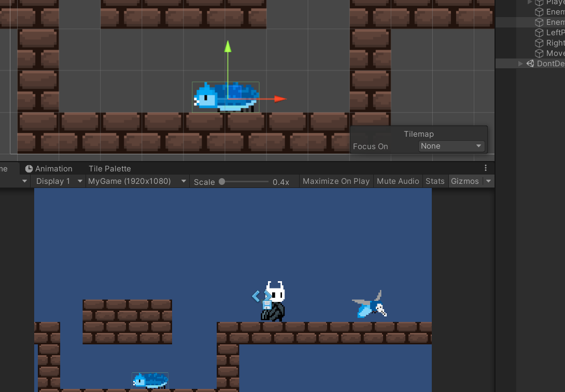
Task: Toggle the Stats overlay
Action: click(x=435, y=181)
